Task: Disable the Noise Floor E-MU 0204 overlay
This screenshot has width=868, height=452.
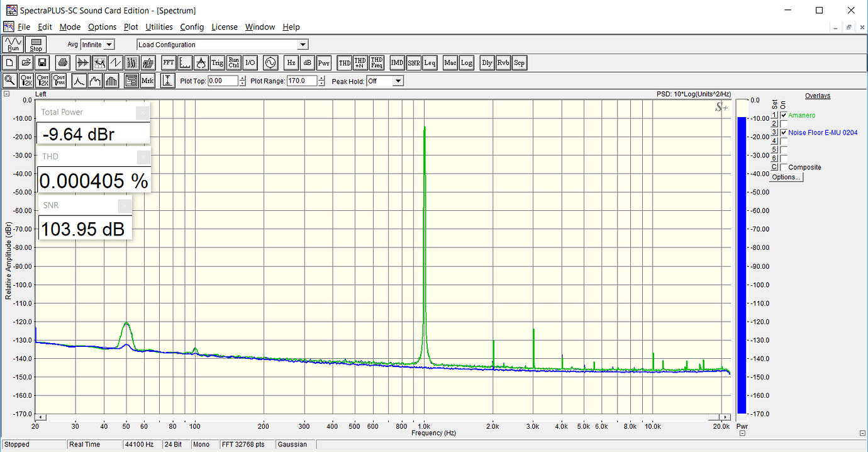Action: tap(783, 133)
